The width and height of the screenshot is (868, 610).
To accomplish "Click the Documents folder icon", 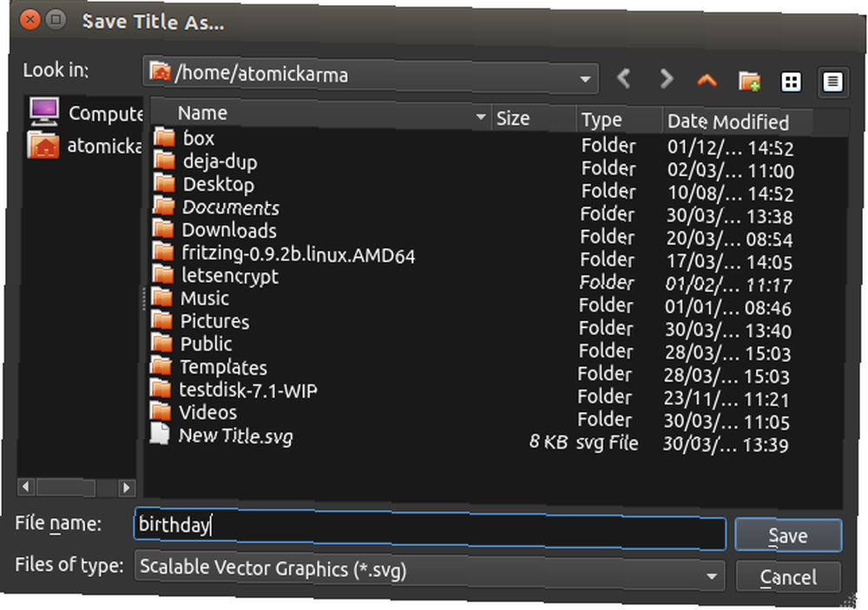I will (x=164, y=206).
